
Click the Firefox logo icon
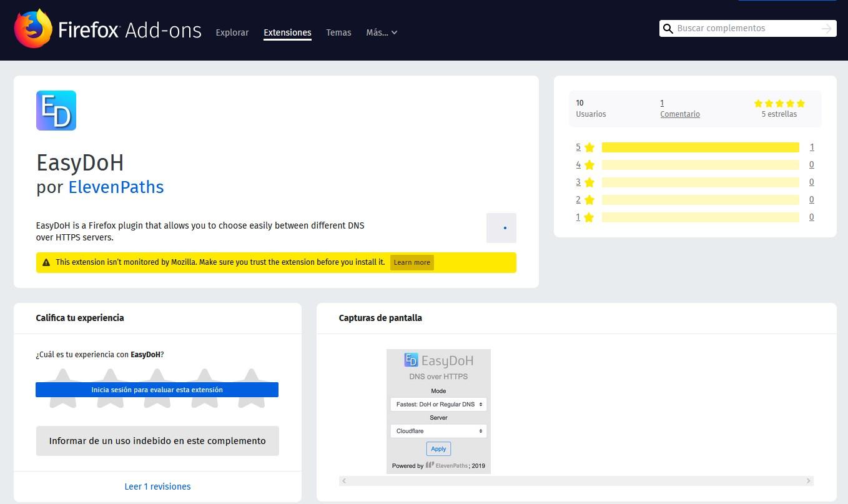[x=33, y=28]
